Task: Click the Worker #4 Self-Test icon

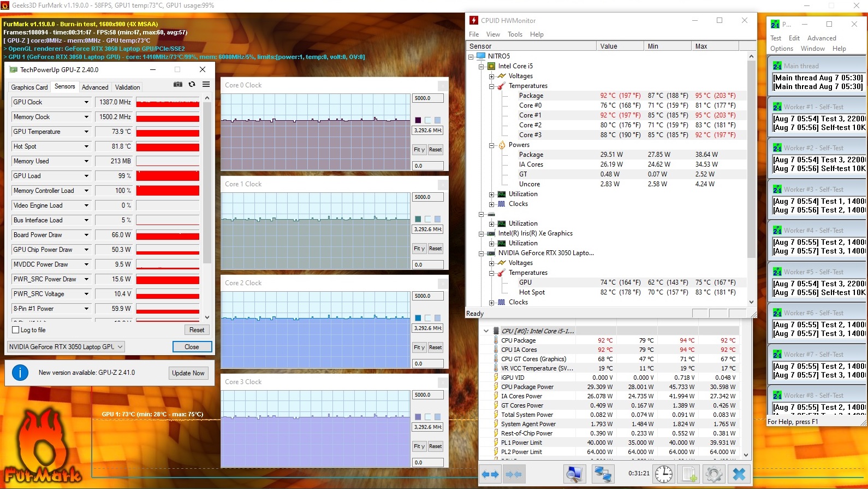Action: [x=777, y=230]
